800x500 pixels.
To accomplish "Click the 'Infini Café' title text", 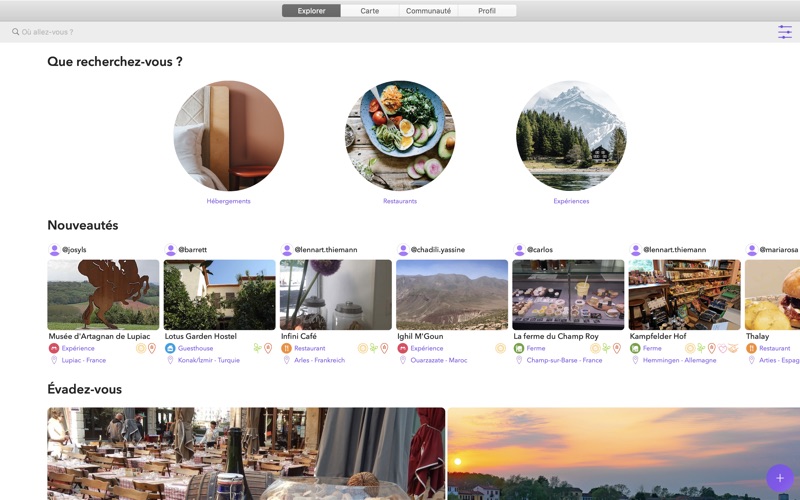I will coord(299,336).
